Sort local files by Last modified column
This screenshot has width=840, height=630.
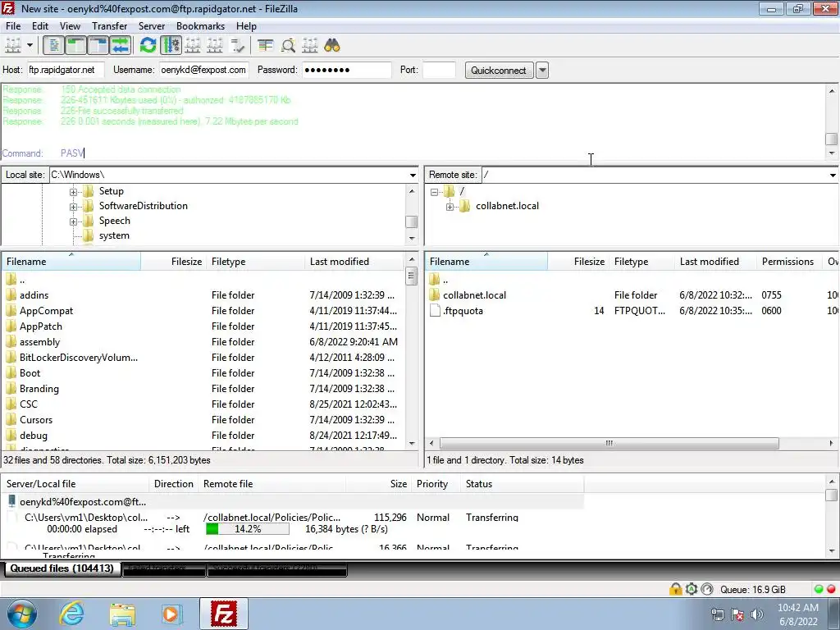click(x=354, y=262)
